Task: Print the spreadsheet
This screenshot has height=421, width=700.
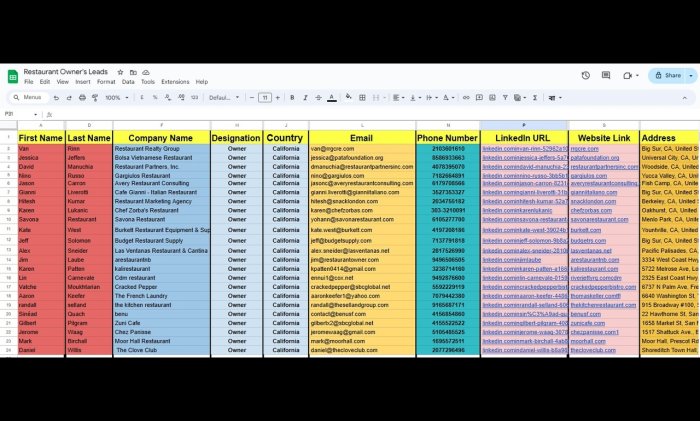Action: 82,97
